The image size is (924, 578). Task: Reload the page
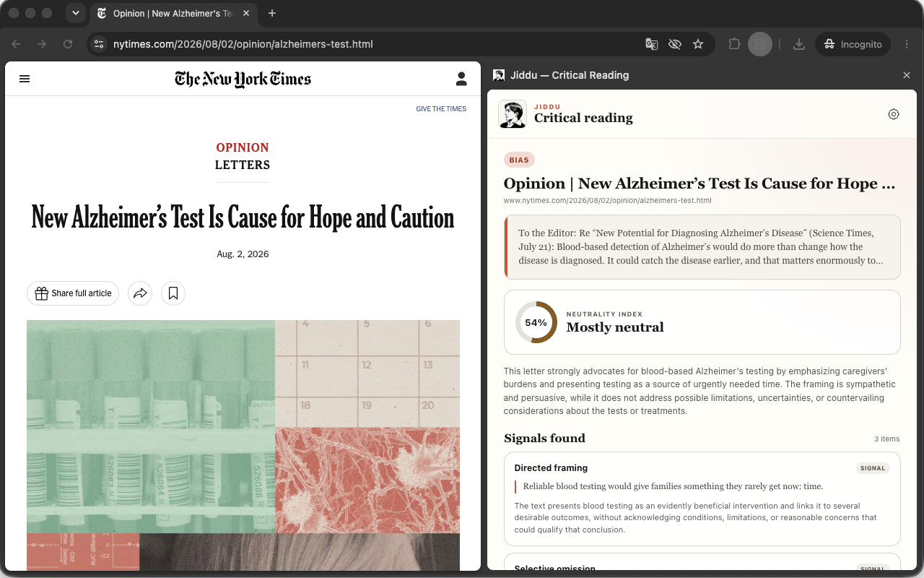point(68,44)
